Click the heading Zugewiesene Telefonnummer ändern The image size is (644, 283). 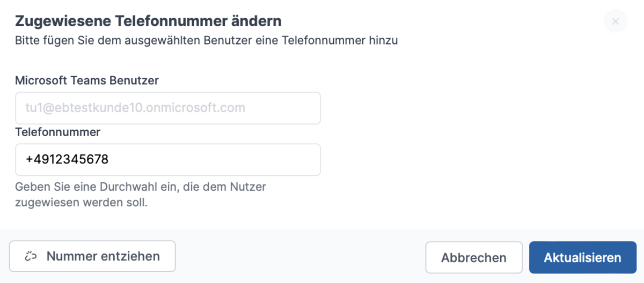pos(148,21)
